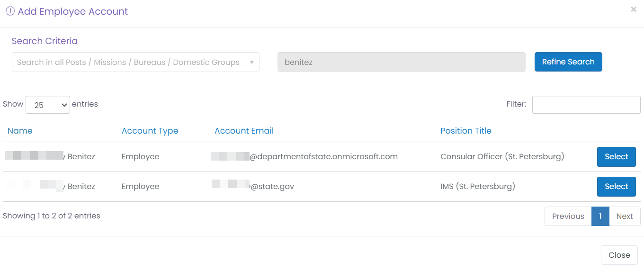644x271 pixels.
Task: Focus the Filter input box
Action: click(x=586, y=105)
